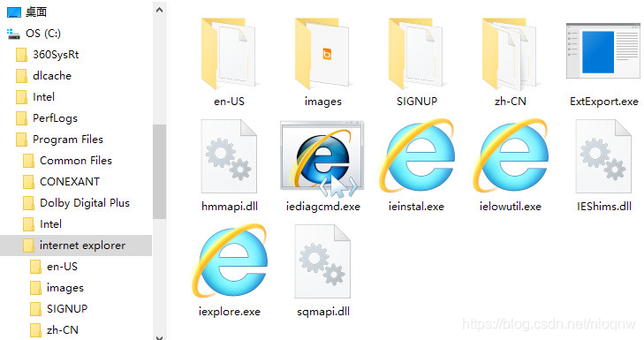Select the iexplore.exe Internet Explorer icon
This screenshot has height=340, width=644.
[229, 261]
